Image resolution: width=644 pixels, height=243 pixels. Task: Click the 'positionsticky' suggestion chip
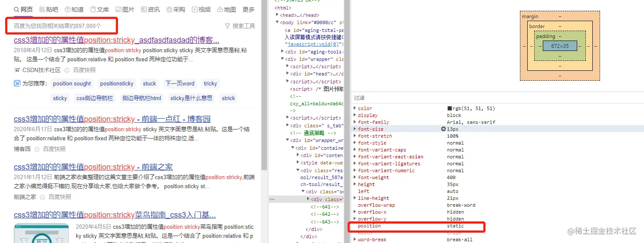coord(117,84)
